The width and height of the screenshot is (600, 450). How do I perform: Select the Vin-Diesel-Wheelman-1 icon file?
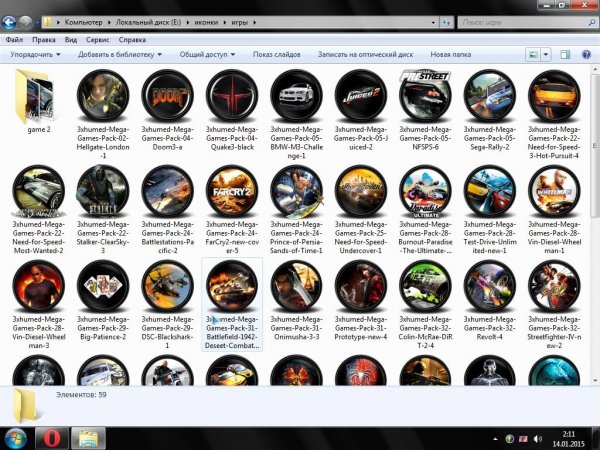554,209
